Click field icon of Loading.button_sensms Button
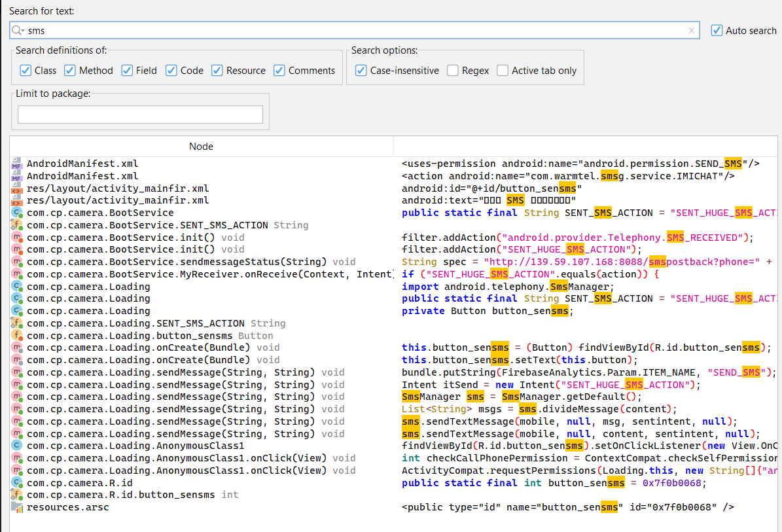782x532 pixels. pos(17,336)
